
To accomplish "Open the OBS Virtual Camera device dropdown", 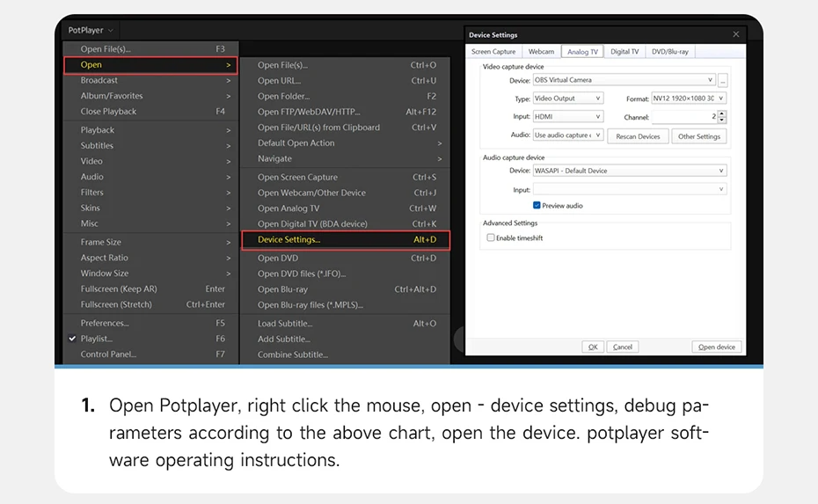I will [624, 80].
